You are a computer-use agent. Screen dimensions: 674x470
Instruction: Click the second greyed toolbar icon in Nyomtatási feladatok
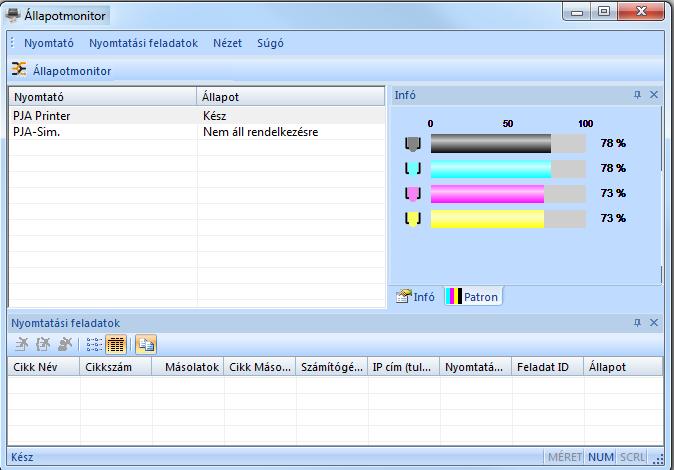pos(43,344)
